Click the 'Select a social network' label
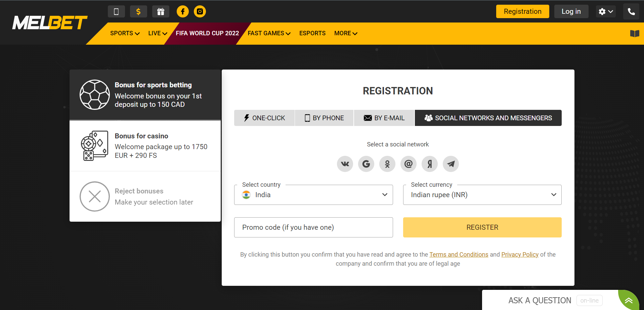The image size is (644, 310). click(398, 144)
